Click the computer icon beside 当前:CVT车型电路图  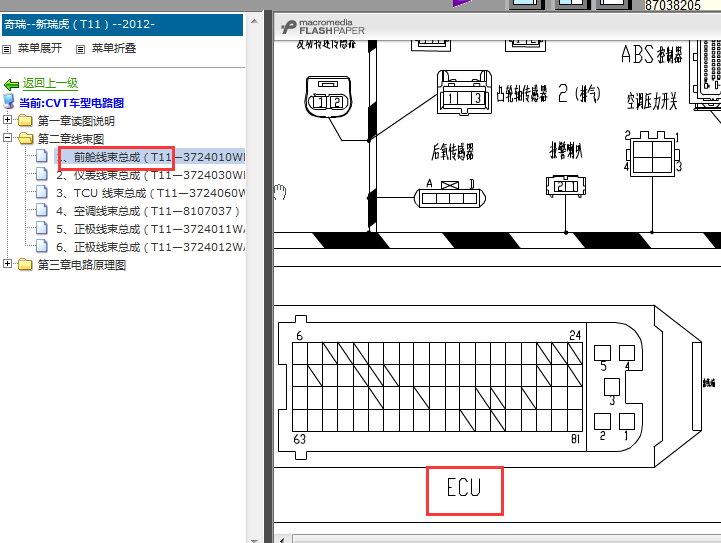[8, 101]
